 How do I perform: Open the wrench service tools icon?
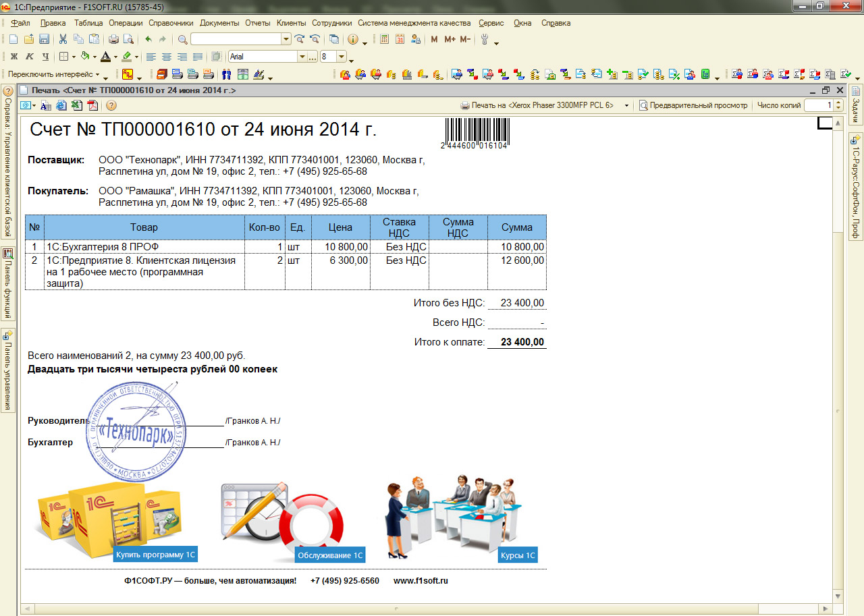coord(485,39)
